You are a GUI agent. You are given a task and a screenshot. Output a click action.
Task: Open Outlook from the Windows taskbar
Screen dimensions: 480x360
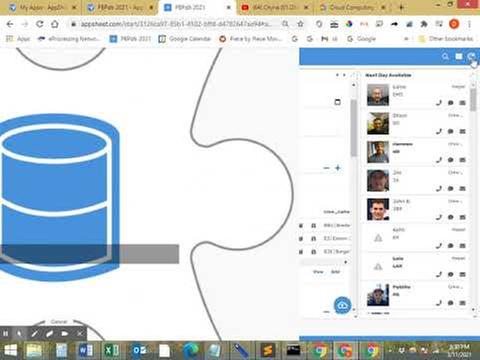(x=139, y=351)
